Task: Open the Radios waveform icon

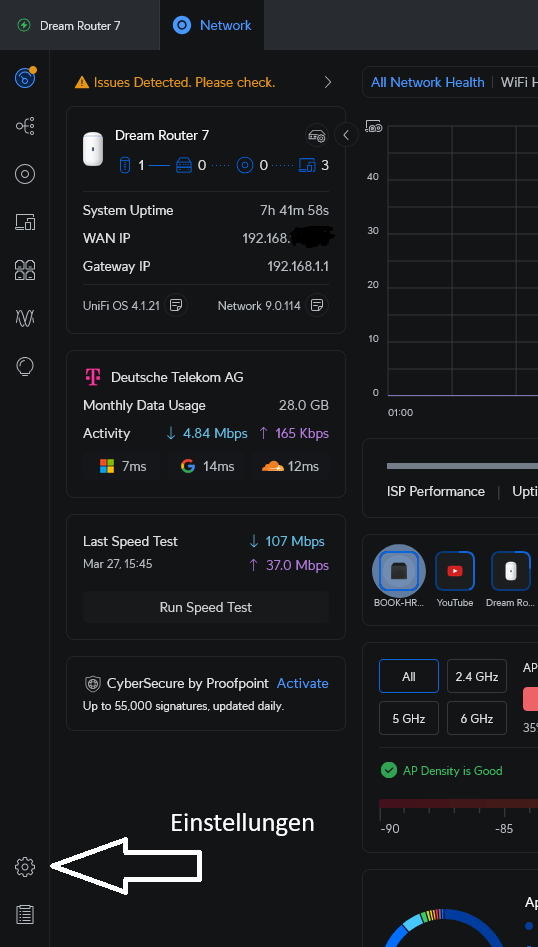Action: [x=25, y=318]
